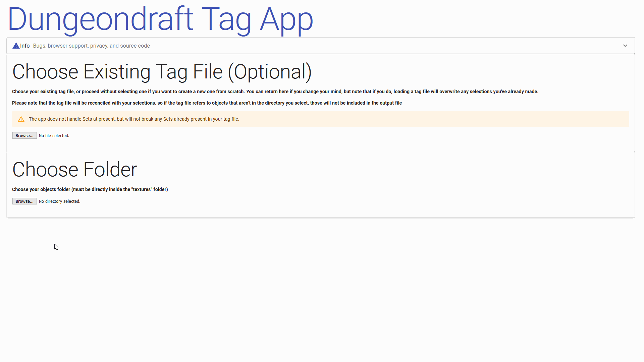Click 'Bugs, browser support, privacy' subtitle text
644x362 pixels.
pos(91,46)
